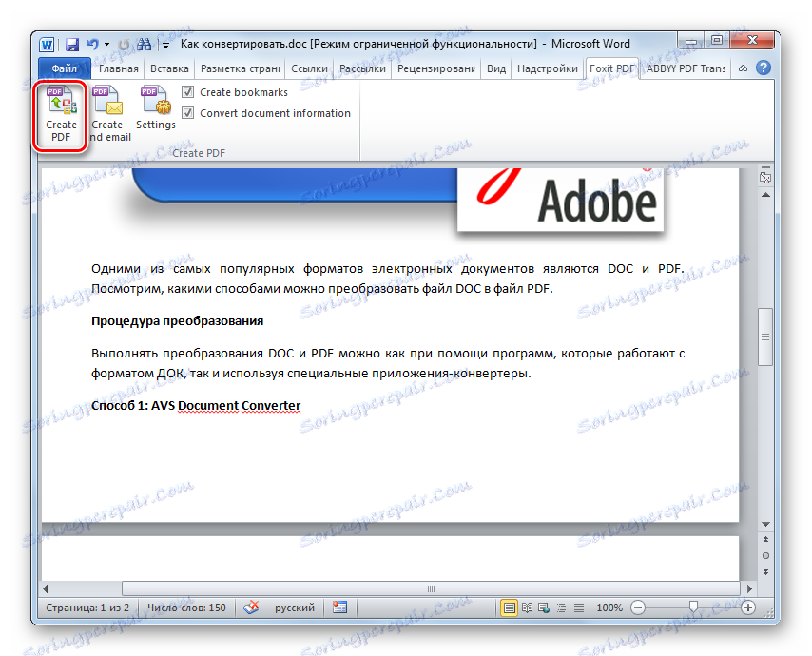The image size is (812, 656).
Task: Switch to Draft view
Action: pyautogui.click(x=579, y=608)
